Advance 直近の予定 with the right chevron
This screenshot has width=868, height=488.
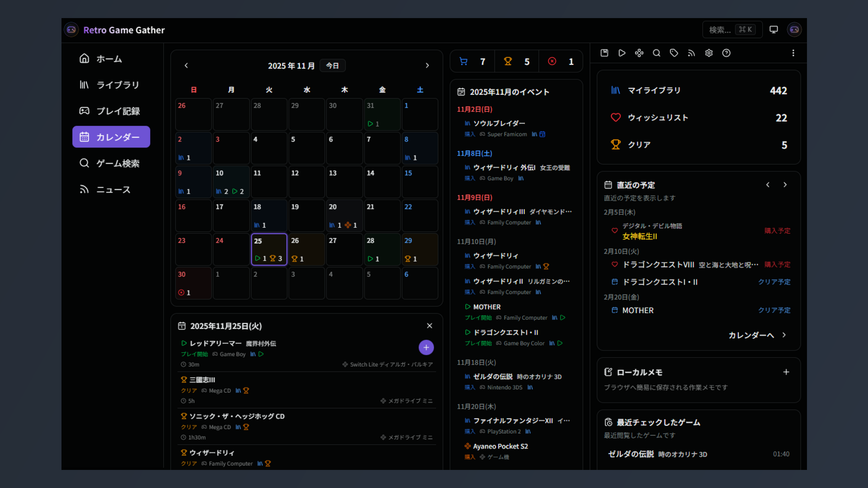[x=785, y=184]
